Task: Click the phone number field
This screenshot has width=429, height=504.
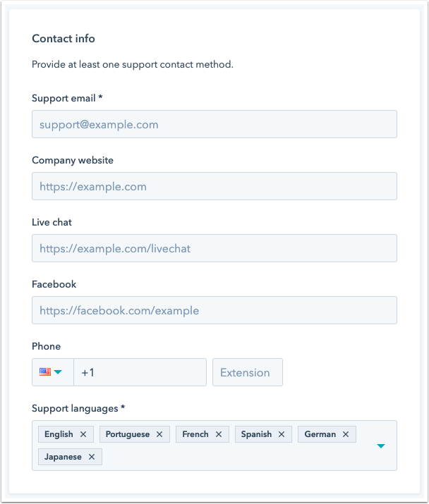Action: coord(141,372)
